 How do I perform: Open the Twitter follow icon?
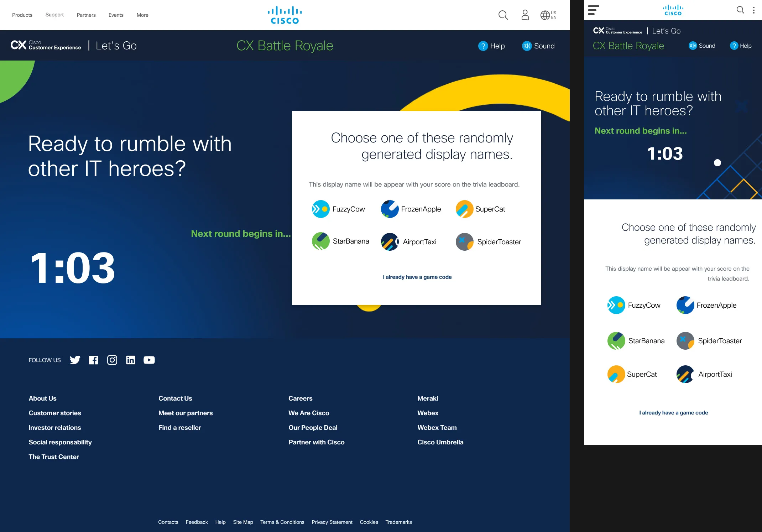[75, 360]
